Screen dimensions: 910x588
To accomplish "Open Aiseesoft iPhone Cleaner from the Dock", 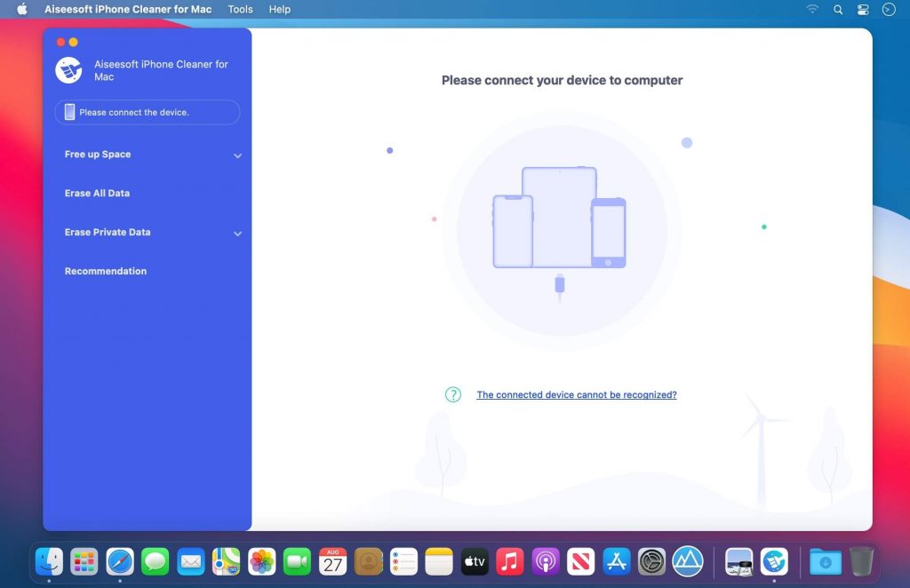I will coord(776,561).
